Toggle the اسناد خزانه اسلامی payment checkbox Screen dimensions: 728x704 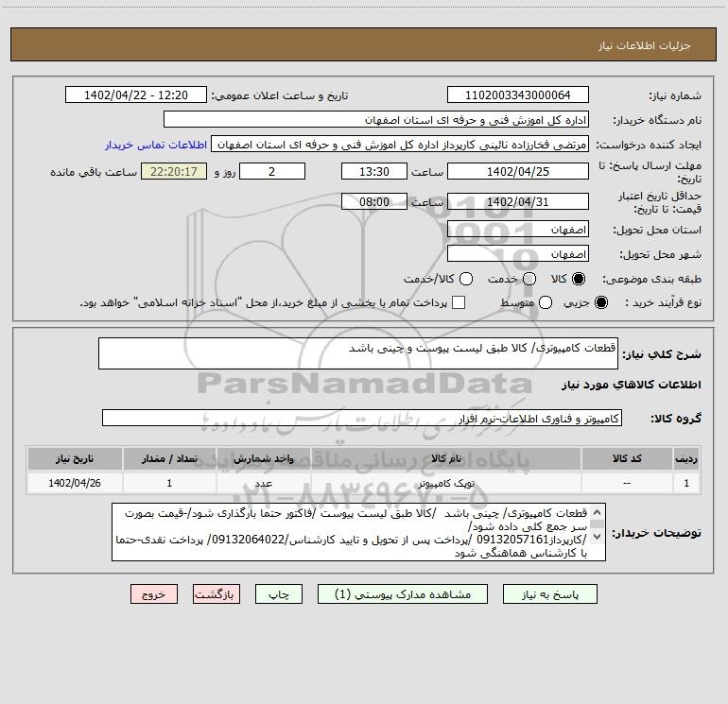coord(459,302)
